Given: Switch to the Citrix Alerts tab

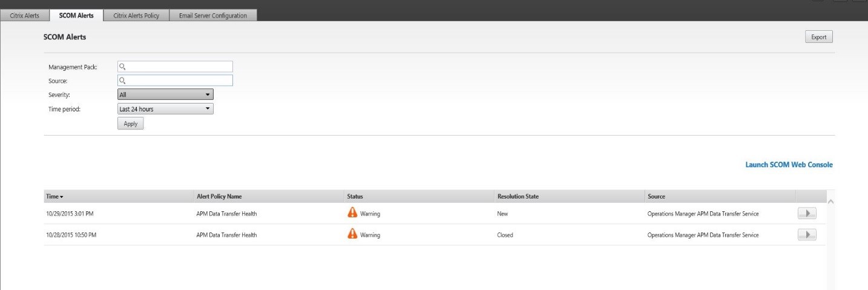Looking at the screenshot, I should pyautogui.click(x=22, y=16).
